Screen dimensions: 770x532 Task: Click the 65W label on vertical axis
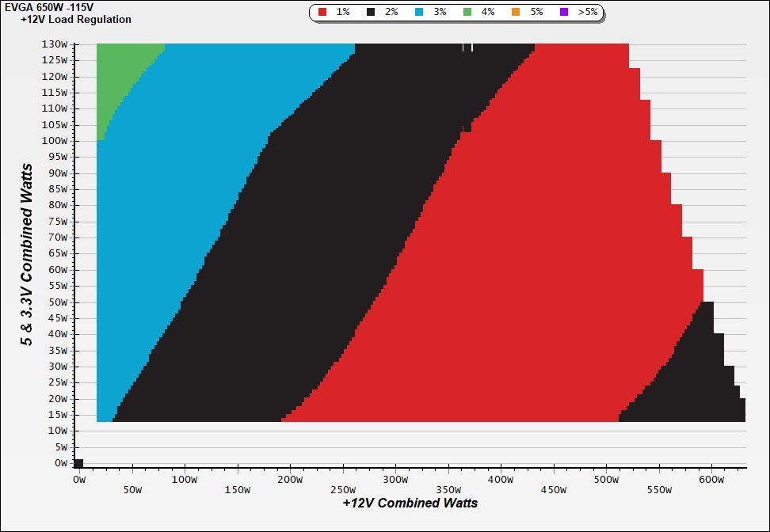point(59,254)
